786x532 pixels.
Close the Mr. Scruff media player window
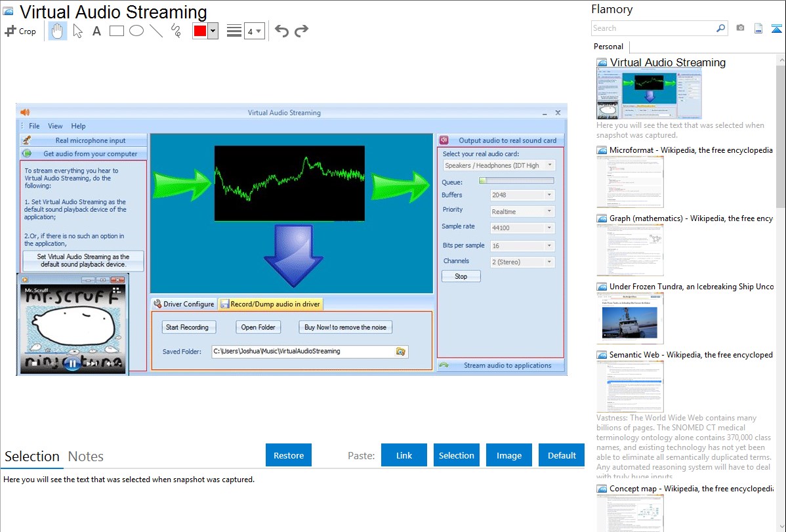pyautogui.click(x=117, y=279)
